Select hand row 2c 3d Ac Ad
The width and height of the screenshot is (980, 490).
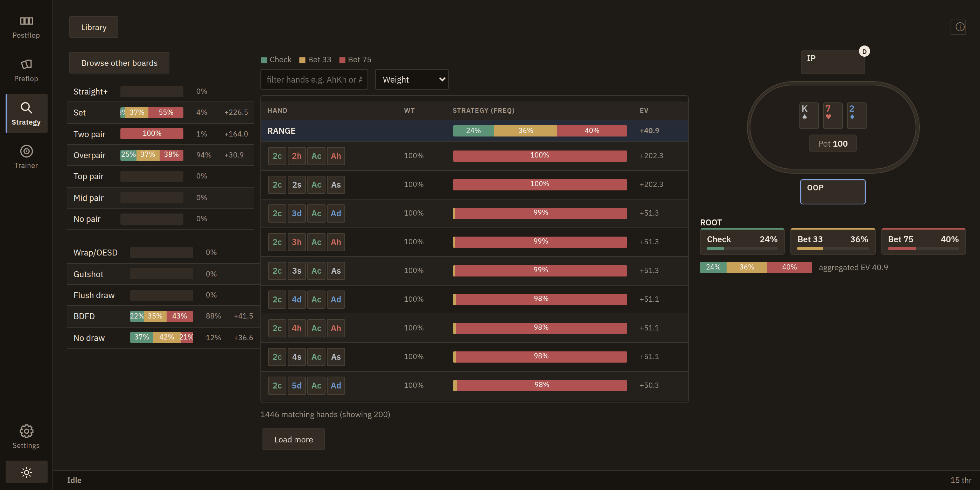tap(474, 213)
